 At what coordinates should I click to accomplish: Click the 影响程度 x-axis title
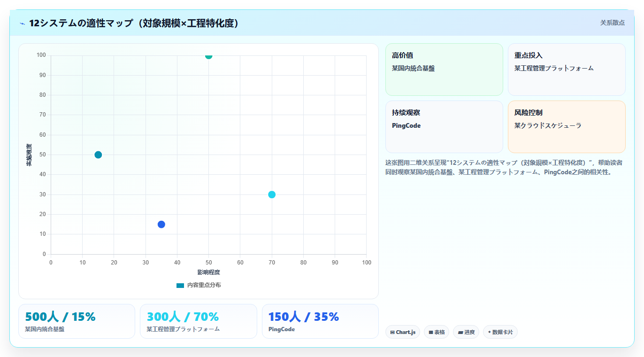(x=208, y=272)
